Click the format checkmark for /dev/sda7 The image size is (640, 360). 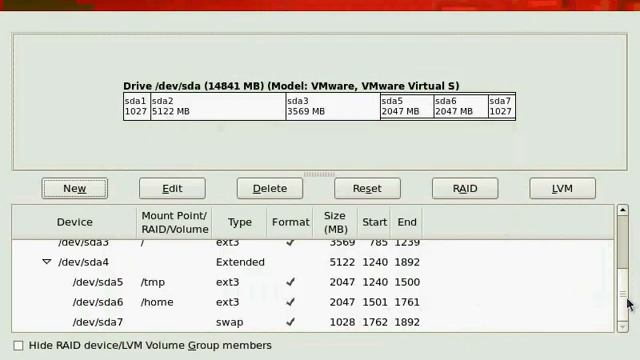(290, 322)
